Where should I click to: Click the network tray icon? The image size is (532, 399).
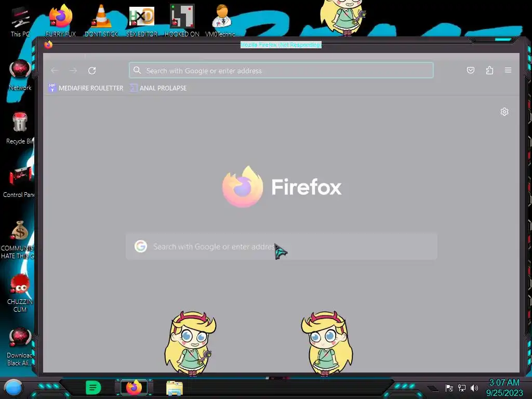tap(462, 388)
